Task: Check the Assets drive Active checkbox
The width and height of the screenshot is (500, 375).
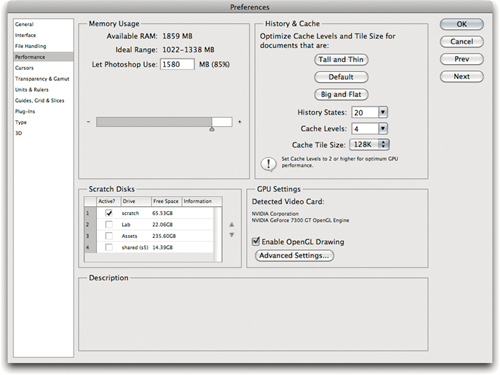Action: (x=109, y=236)
